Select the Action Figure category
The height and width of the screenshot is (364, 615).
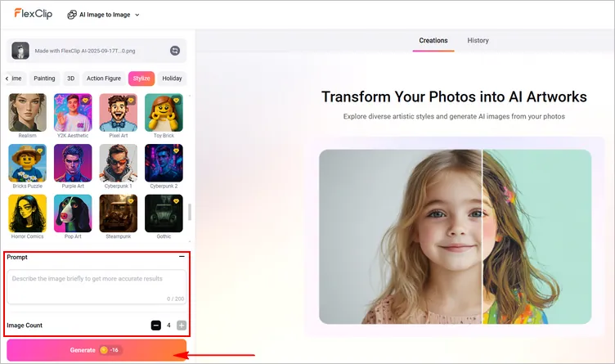point(104,79)
